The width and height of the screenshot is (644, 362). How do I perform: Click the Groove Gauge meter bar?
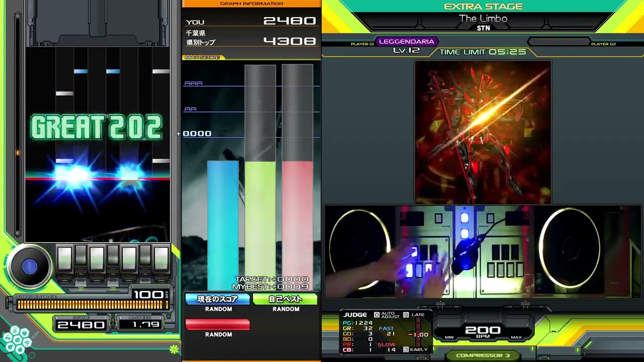coord(92,304)
